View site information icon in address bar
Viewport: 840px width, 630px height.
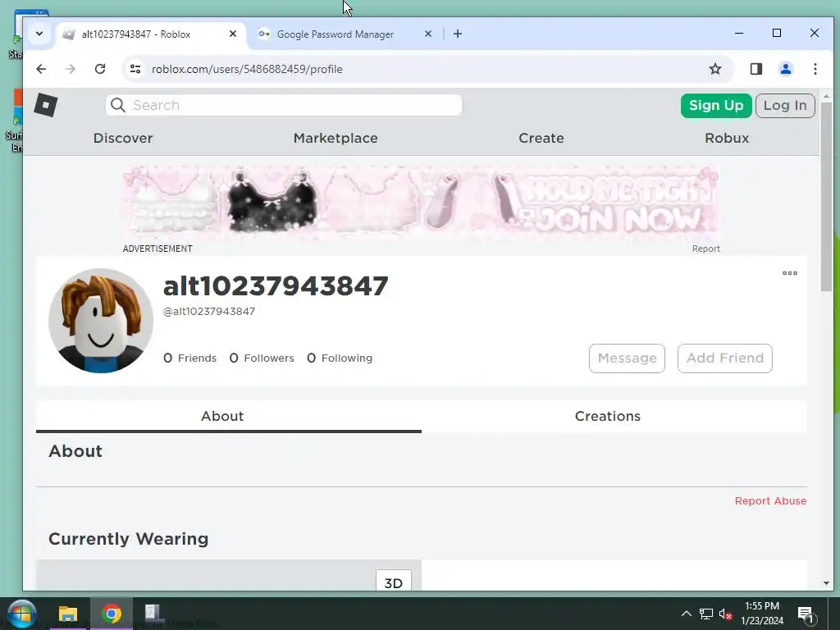[135, 69]
